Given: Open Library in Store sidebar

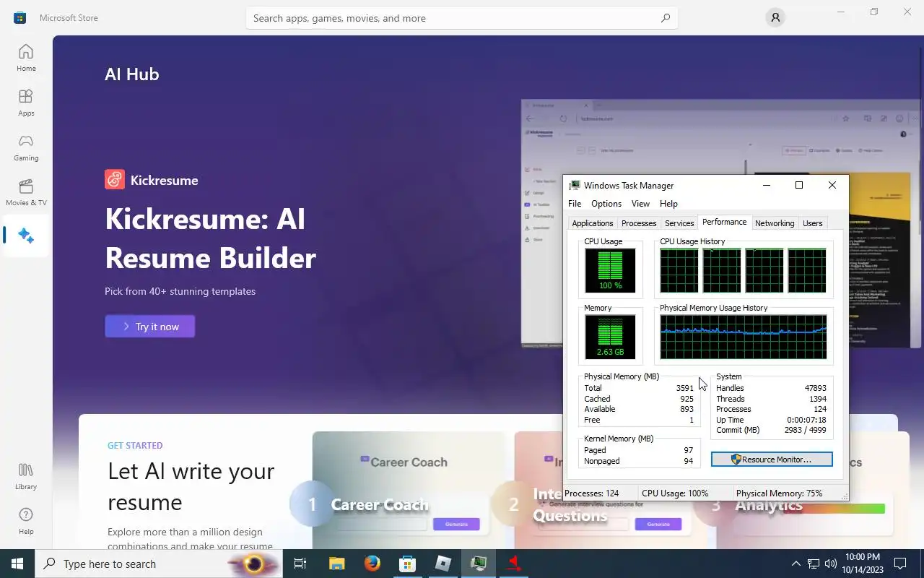Looking at the screenshot, I should (x=26, y=477).
